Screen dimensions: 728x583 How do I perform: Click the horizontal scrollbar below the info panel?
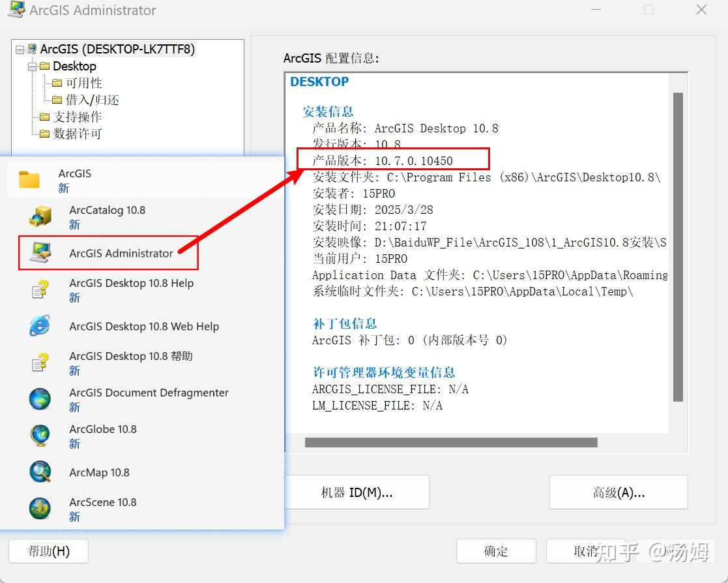click(x=450, y=442)
